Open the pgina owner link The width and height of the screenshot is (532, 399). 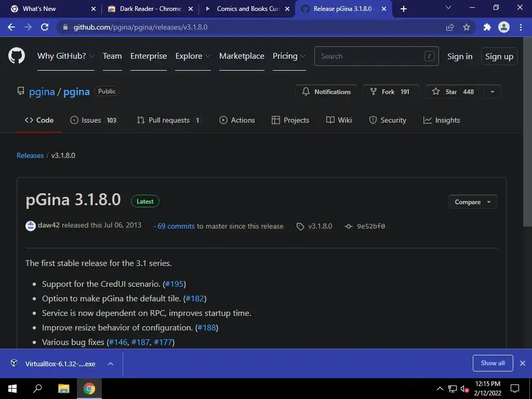[42, 91]
